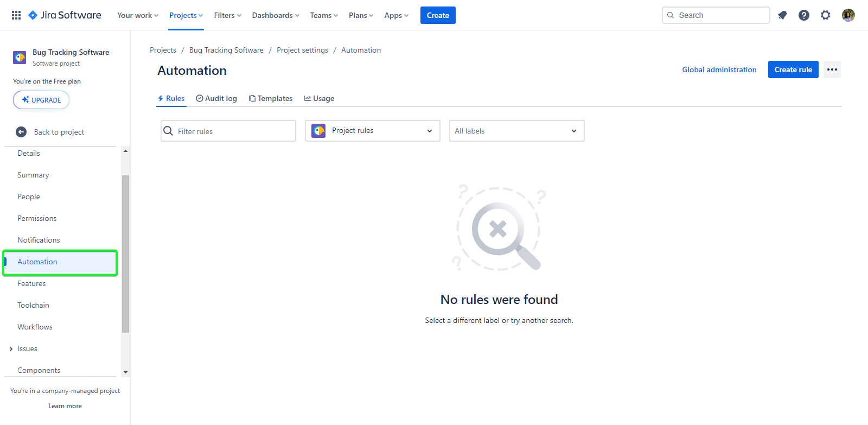
Task: Open the help question mark icon
Action: coord(803,15)
